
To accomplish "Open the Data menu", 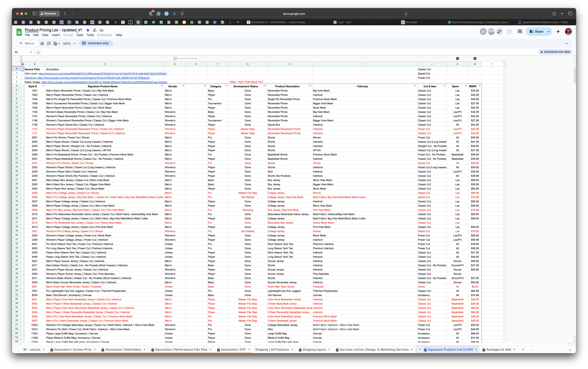I will [x=80, y=35].
